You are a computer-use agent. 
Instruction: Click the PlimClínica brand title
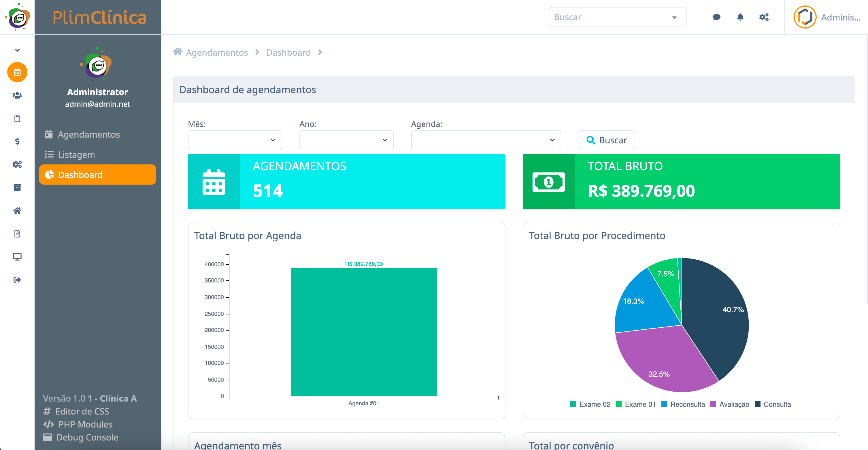99,18
